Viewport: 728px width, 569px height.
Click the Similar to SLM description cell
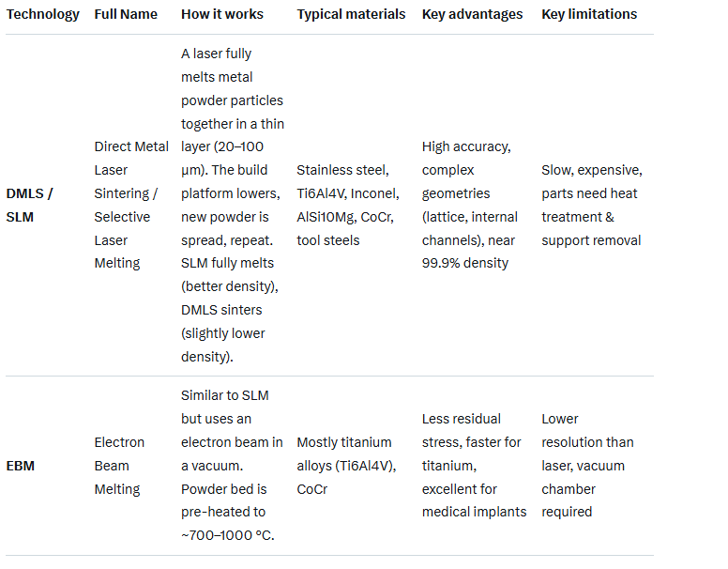[x=232, y=466]
